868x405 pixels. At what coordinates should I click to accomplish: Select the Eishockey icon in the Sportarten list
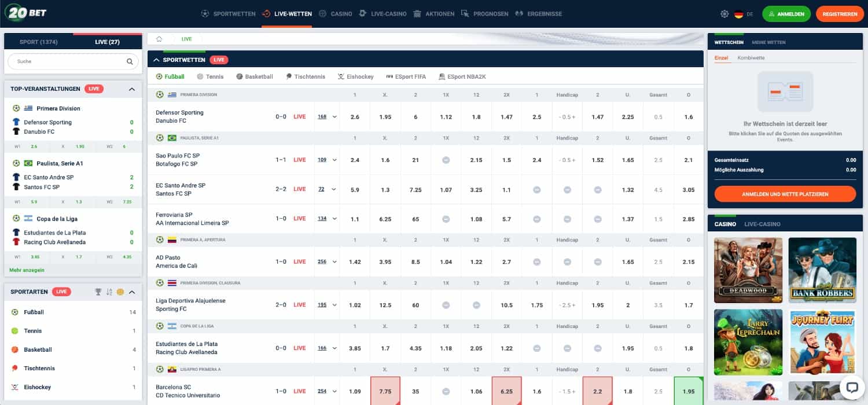[x=15, y=387]
